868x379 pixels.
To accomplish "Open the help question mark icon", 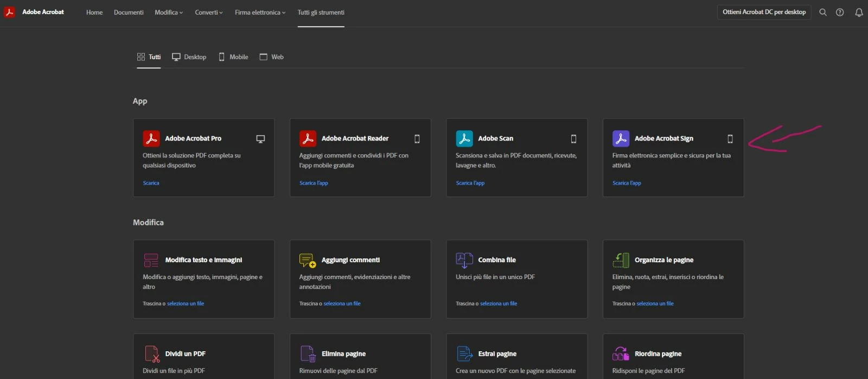I will (x=840, y=12).
